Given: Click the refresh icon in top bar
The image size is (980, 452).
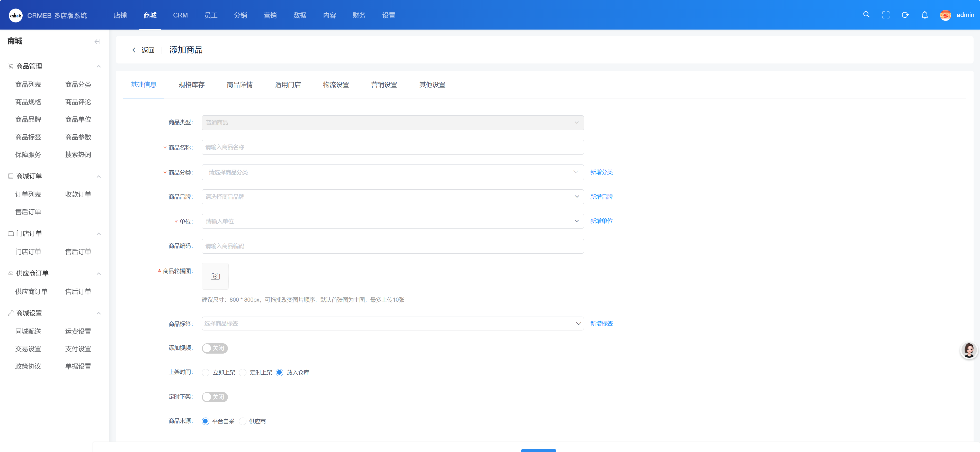Looking at the screenshot, I should coord(905,15).
